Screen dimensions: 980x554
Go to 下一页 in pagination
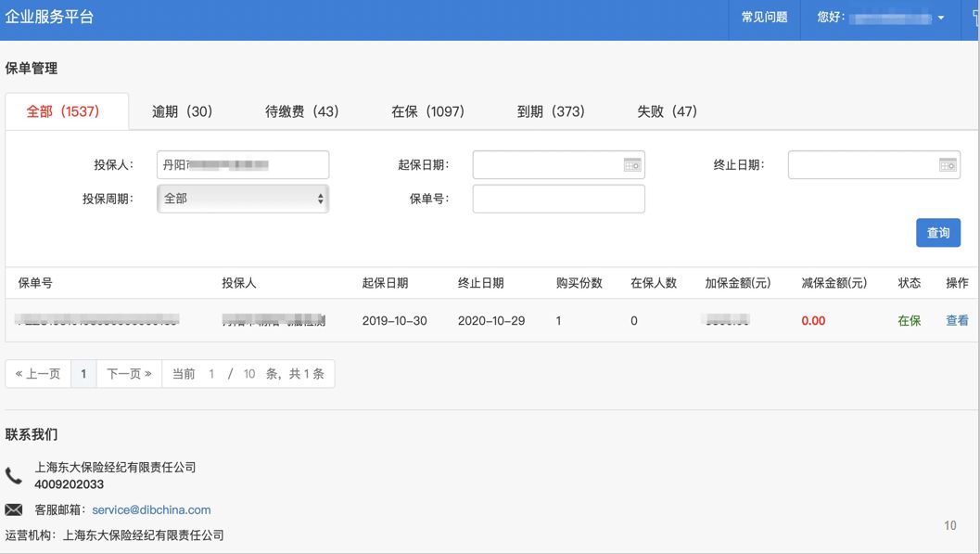(129, 374)
